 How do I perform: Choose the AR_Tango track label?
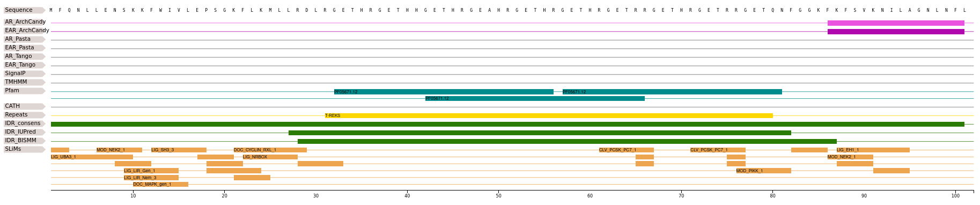tap(24, 56)
